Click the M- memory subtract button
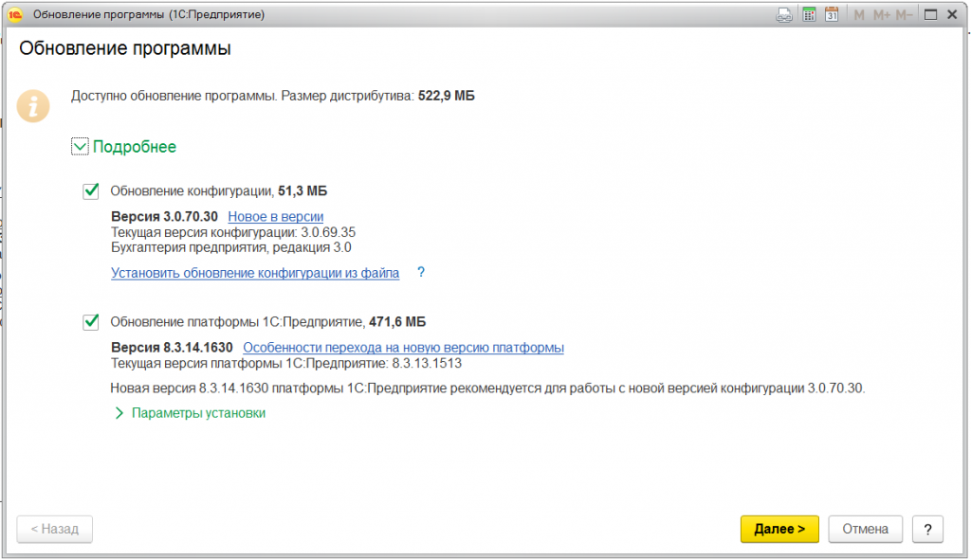This screenshot has width=971, height=560. [904, 15]
